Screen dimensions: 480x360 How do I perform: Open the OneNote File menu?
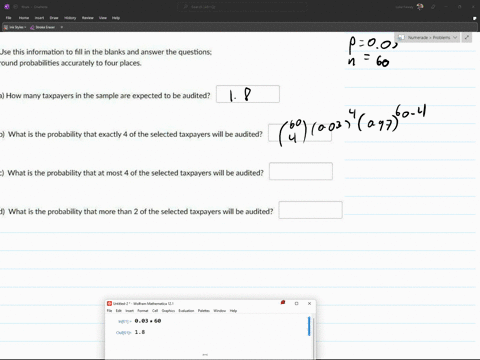9,18
